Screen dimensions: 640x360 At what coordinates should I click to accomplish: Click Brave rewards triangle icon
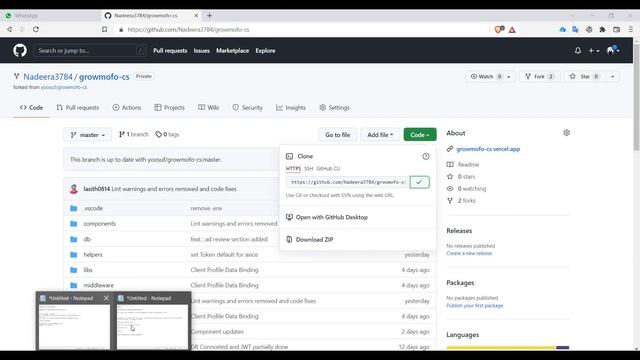point(512,30)
